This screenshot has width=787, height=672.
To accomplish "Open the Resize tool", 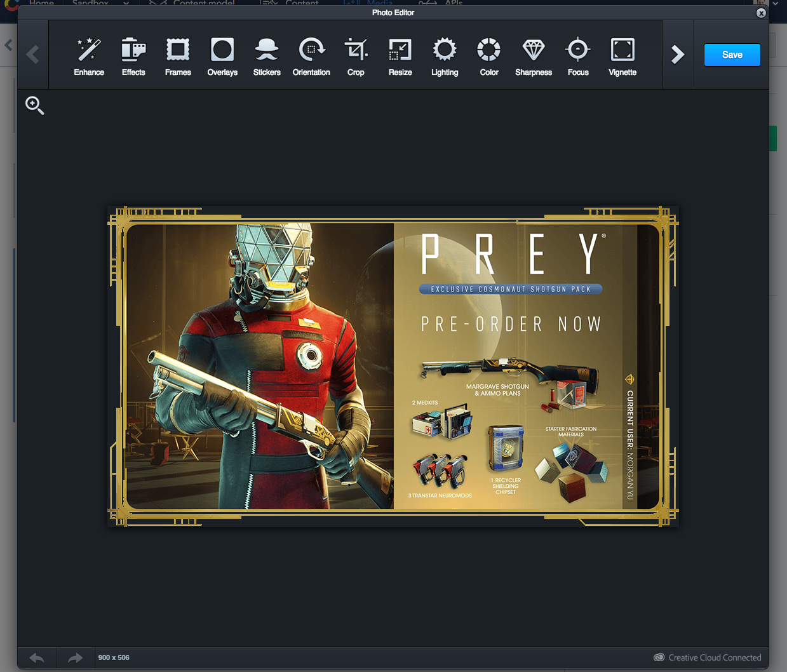I will coord(400,57).
